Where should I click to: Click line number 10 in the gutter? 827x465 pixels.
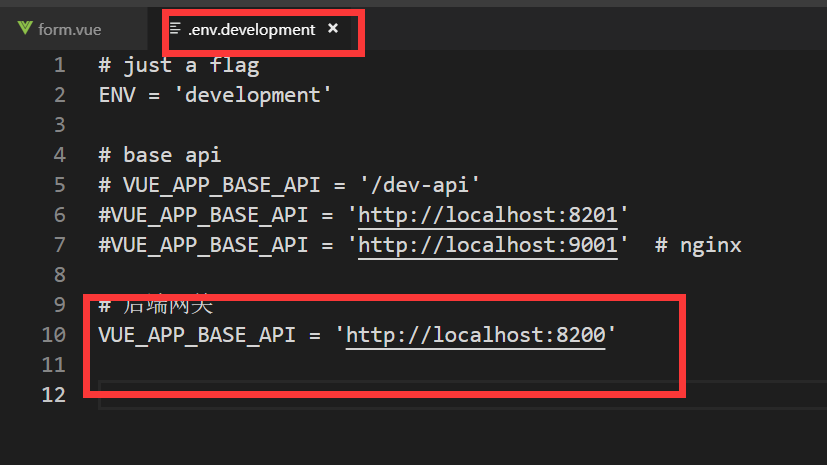pos(54,335)
